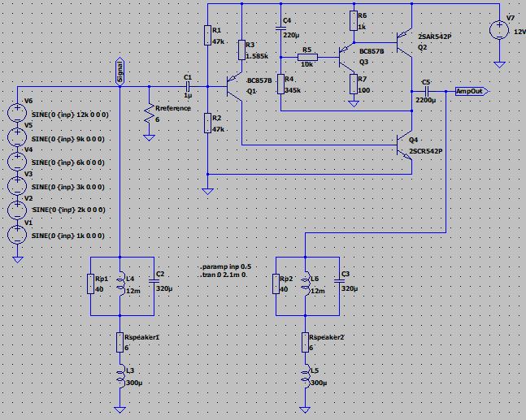Click the SINE(0 {inp} 2k 0 0 0) value text
The height and width of the screenshot is (420, 526).
[x=68, y=210]
